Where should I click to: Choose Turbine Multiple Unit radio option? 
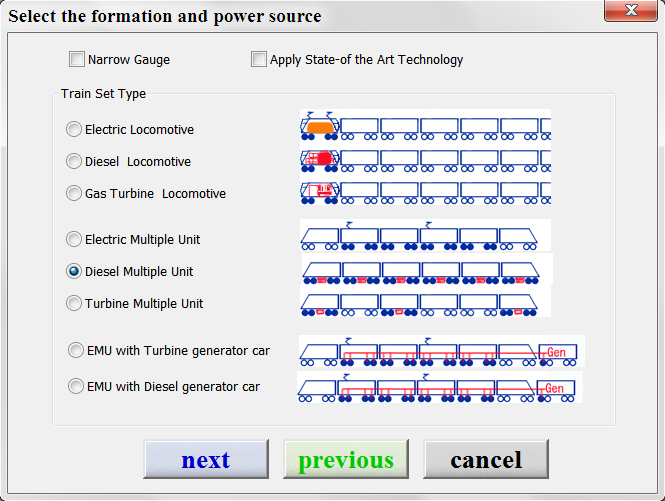pos(74,303)
